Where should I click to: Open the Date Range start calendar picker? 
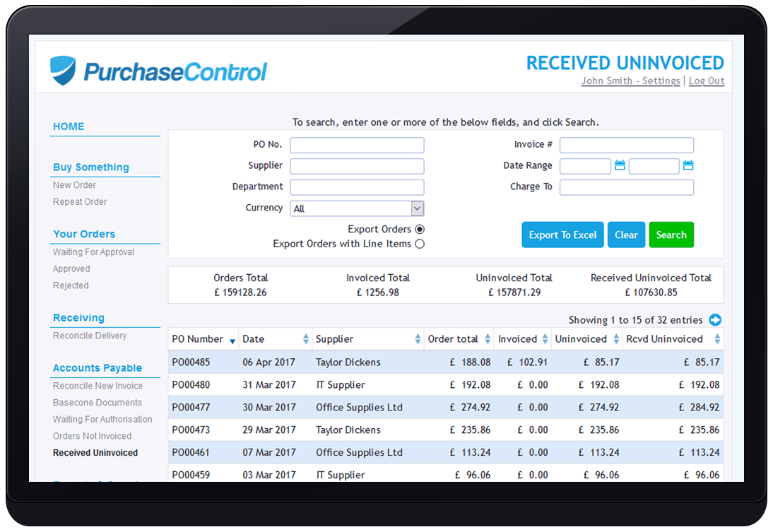620,165
